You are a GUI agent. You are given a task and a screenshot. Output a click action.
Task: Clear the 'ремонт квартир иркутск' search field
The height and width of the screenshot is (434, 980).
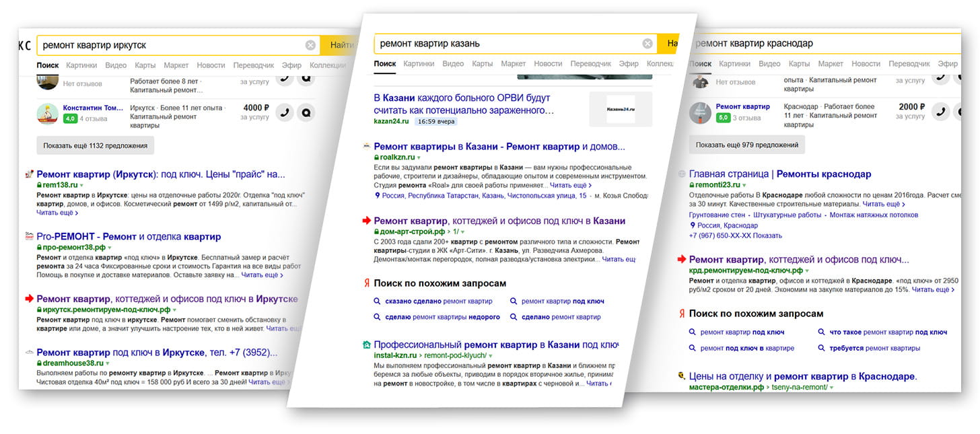click(x=310, y=45)
